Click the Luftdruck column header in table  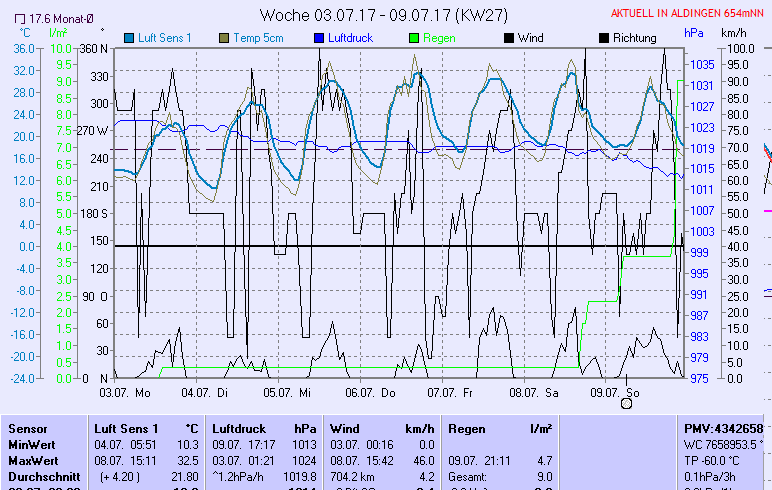[239, 428]
